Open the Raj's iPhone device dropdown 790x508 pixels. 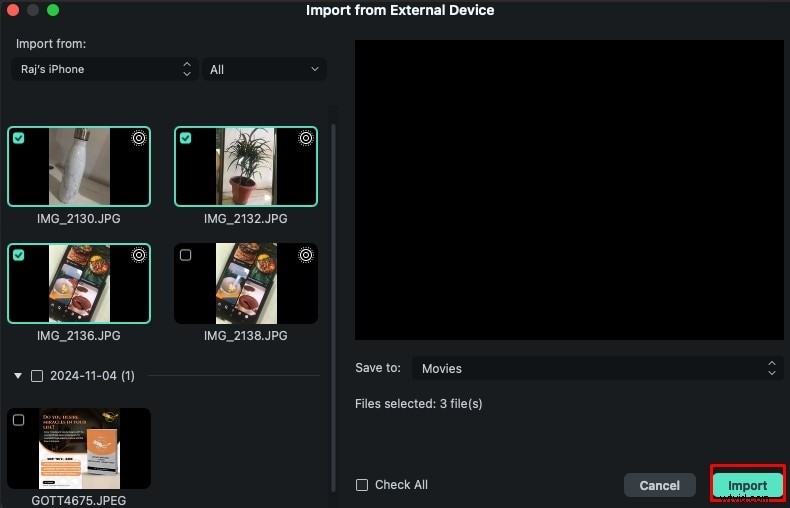[105, 69]
